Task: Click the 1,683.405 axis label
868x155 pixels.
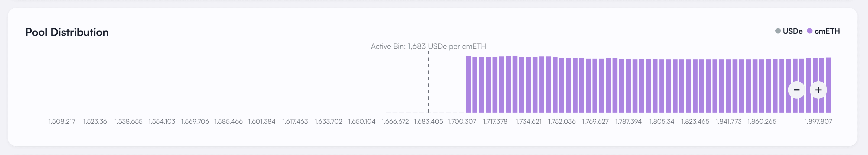Action: 428,121
